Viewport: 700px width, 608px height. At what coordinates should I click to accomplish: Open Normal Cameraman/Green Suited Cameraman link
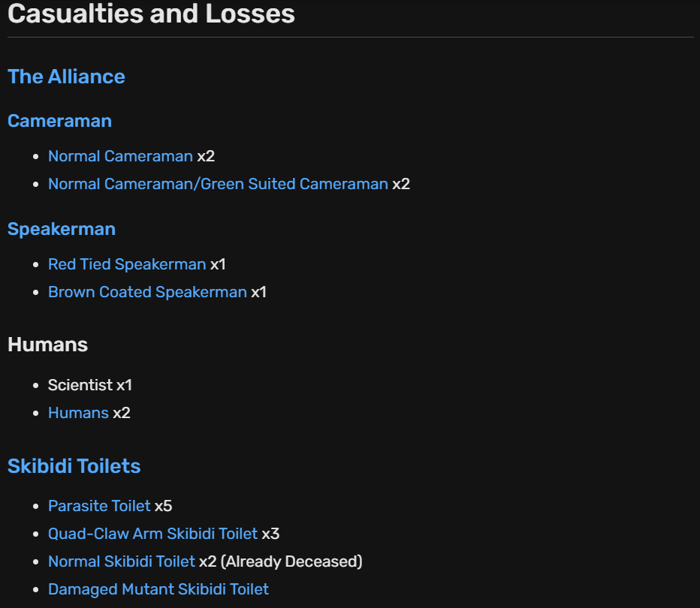pyautogui.click(x=218, y=184)
